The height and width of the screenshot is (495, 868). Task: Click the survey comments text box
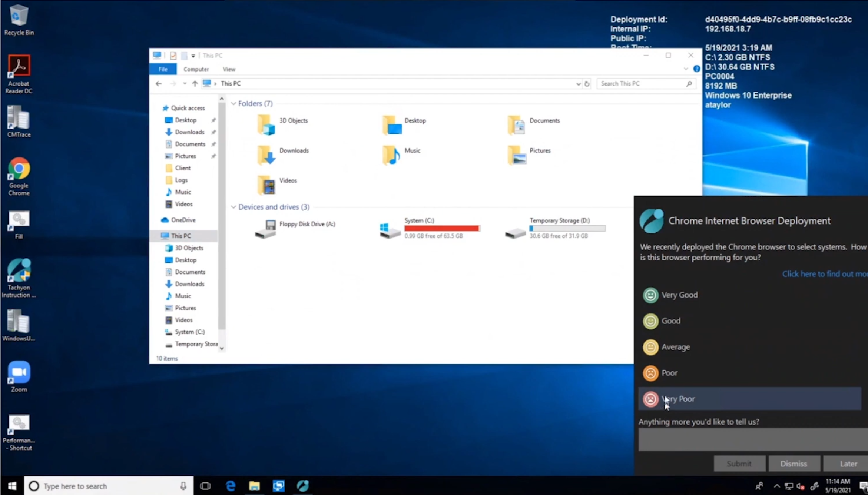point(753,439)
